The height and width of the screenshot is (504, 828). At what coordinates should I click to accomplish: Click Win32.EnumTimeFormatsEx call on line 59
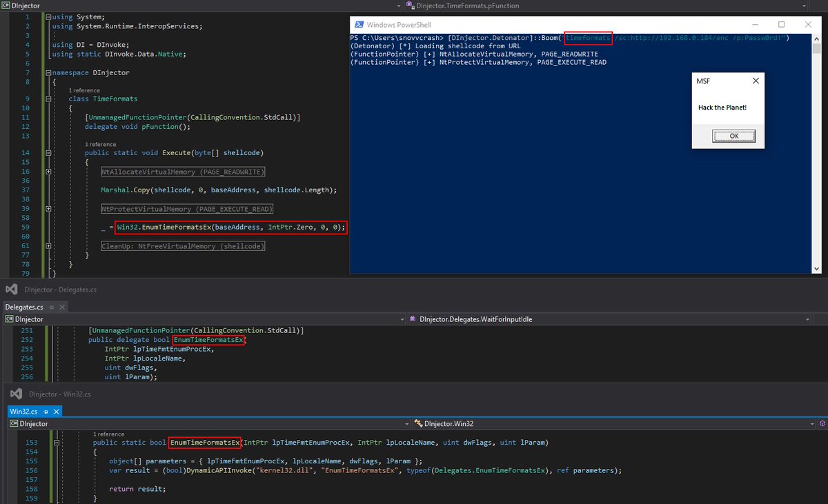click(230, 227)
